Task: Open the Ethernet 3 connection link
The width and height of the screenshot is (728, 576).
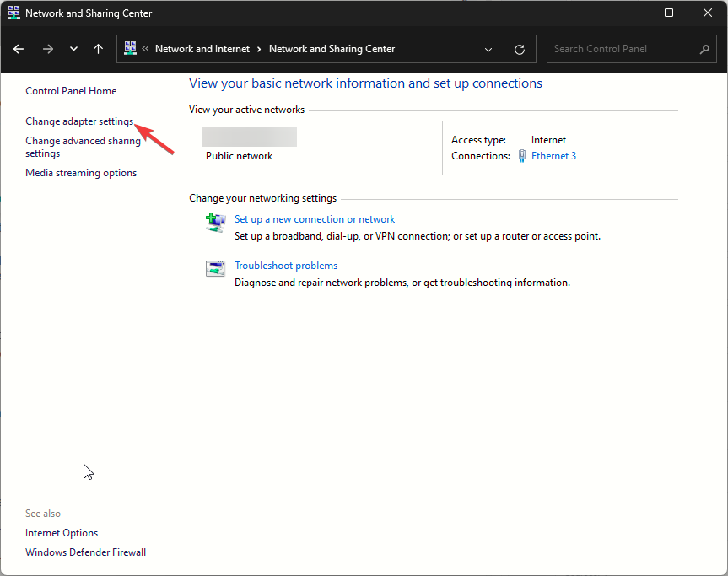Action: click(553, 156)
